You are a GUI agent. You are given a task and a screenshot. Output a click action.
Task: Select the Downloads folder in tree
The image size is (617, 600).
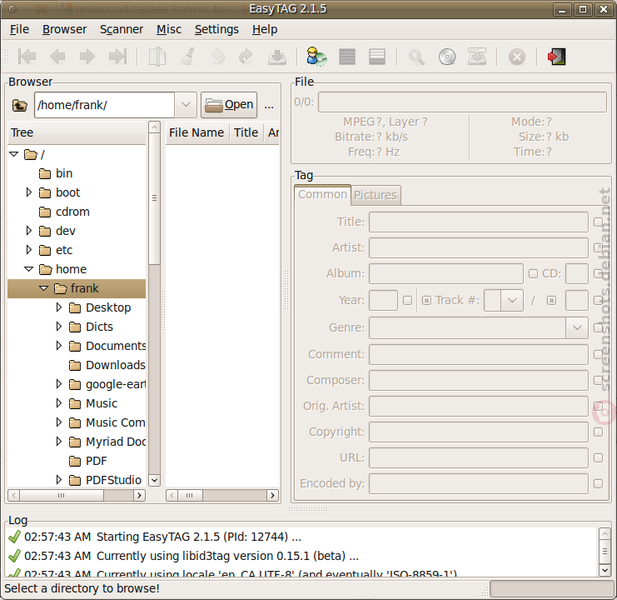coord(115,365)
